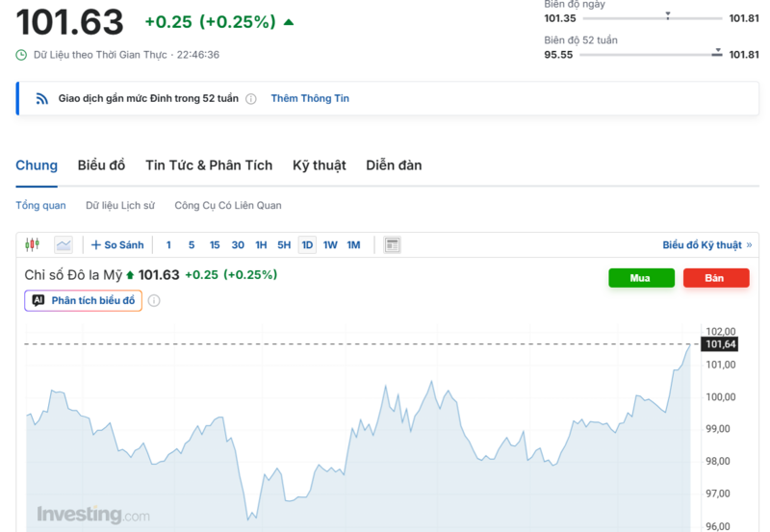The image size is (770, 532).
Task: Click the Phân tích biểu đồ button
Action: [x=84, y=300]
